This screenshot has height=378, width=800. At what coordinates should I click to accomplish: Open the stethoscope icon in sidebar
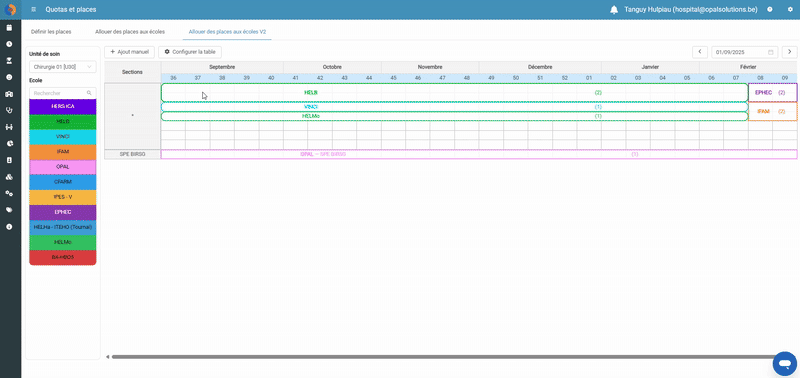click(x=9, y=110)
